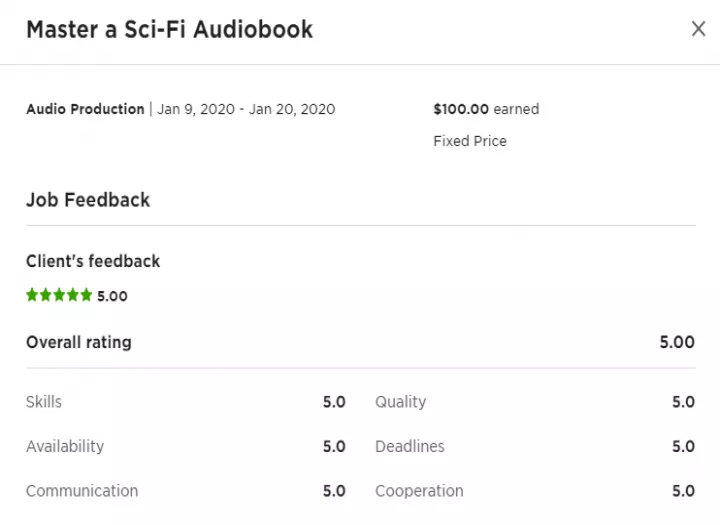Click the Job Feedback heading

88,200
